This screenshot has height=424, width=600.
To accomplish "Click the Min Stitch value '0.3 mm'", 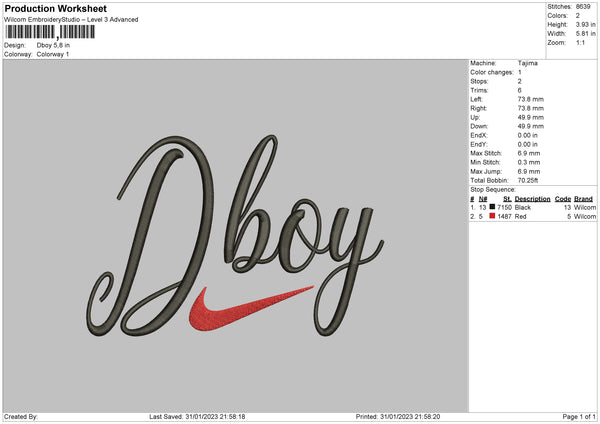I will click(x=529, y=162).
